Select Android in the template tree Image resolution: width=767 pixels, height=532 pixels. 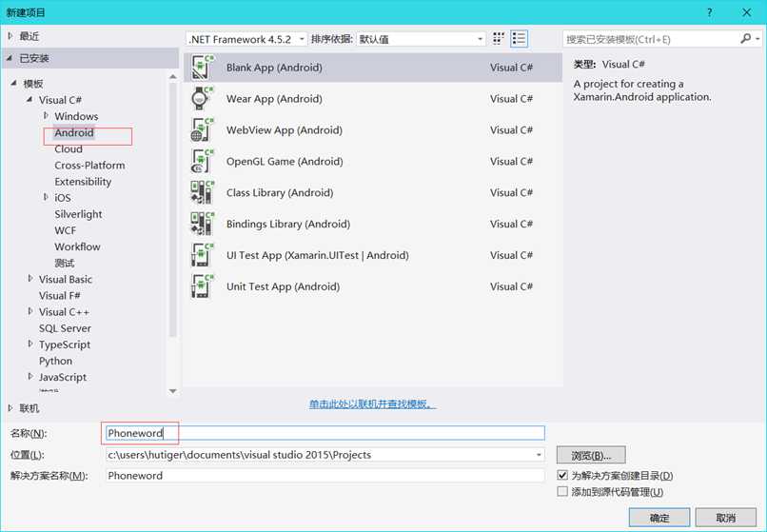74,132
